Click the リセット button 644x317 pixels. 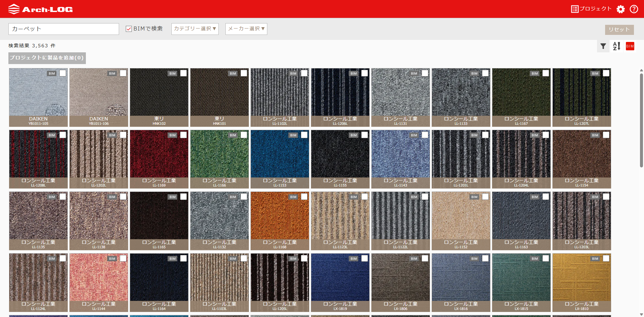click(x=619, y=30)
